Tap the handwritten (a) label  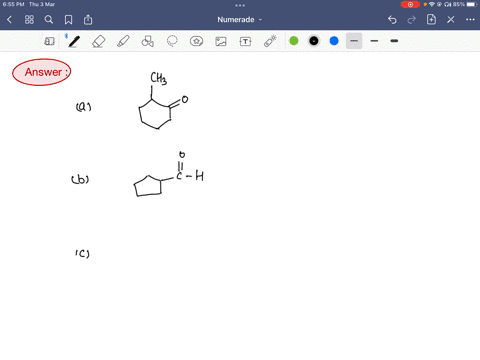click(x=83, y=107)
